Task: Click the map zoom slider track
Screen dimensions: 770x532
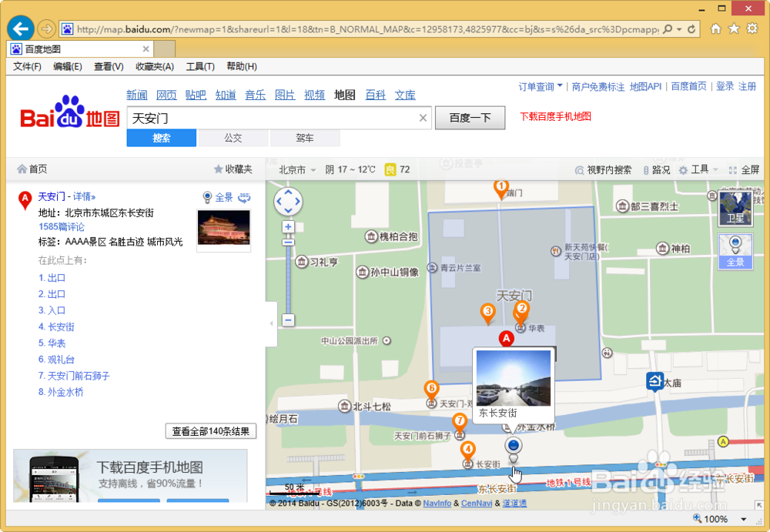Action: coord(288,280)
